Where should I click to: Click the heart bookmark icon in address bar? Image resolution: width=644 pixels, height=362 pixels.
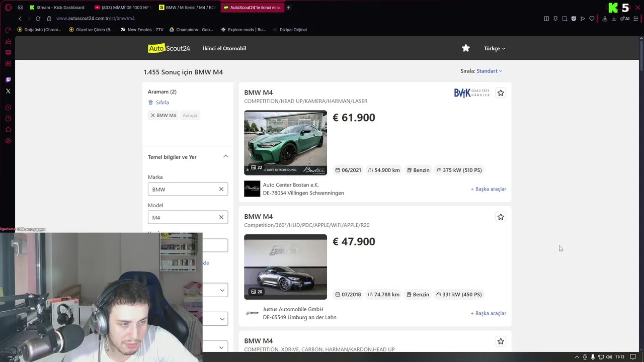tap(592, 19)
